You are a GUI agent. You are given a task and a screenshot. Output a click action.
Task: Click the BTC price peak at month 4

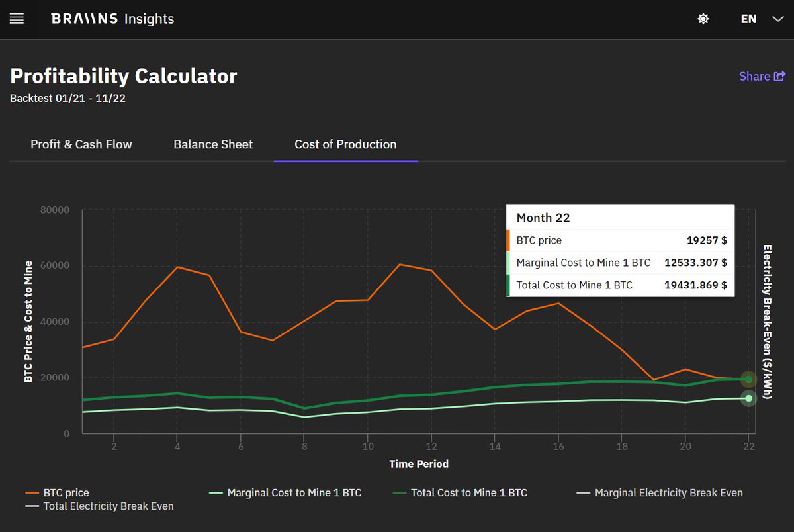177,267
